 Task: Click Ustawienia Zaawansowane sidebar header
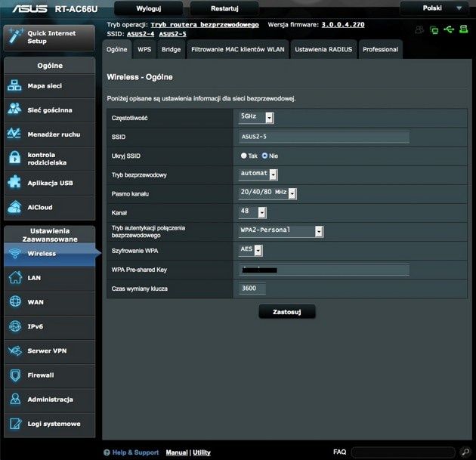tap(50, 235)
